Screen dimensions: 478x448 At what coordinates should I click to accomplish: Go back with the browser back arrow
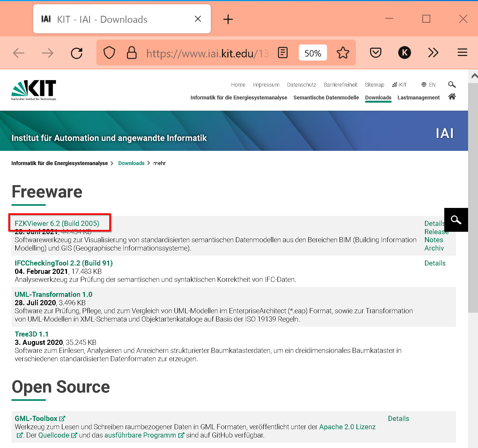(x=19, y=53)
